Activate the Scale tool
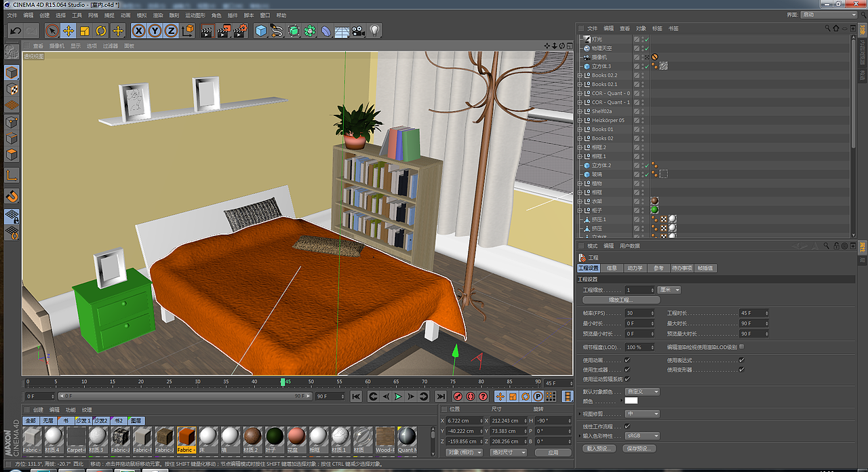The height and width of the screenshot is (472, 868). (85, 31)
